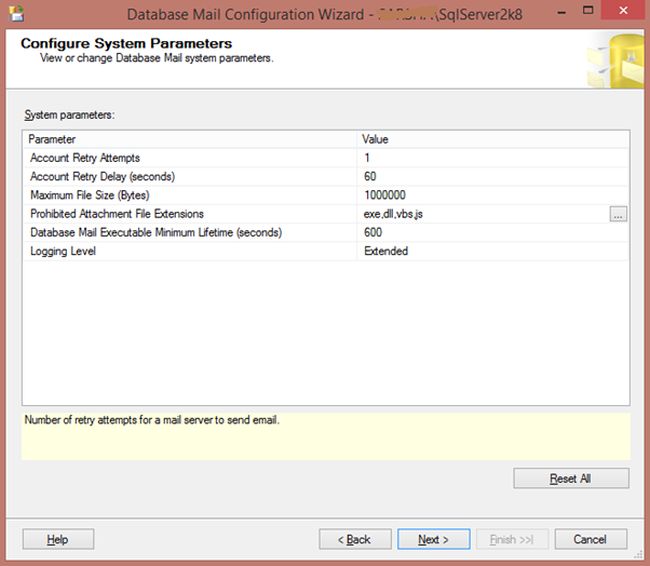650x566 pixels.
Task: Select the Logging Level row label
Action: click(x=63, y=251)
